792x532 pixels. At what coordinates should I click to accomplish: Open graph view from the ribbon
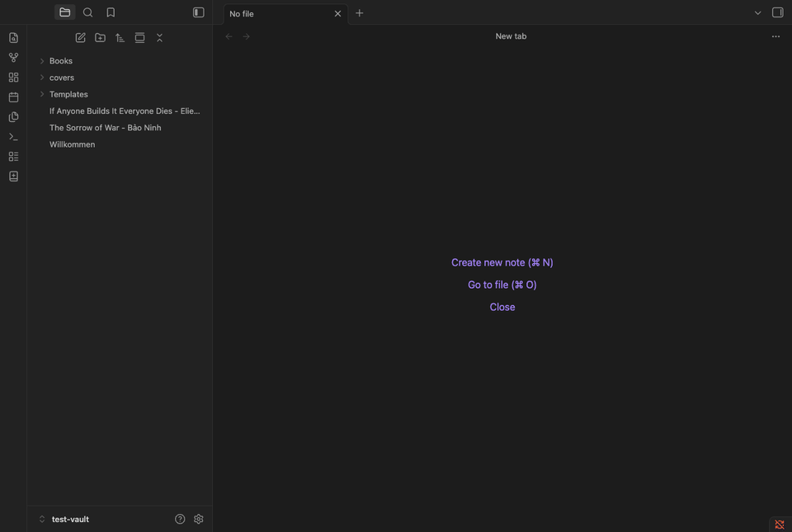(14, 58)
